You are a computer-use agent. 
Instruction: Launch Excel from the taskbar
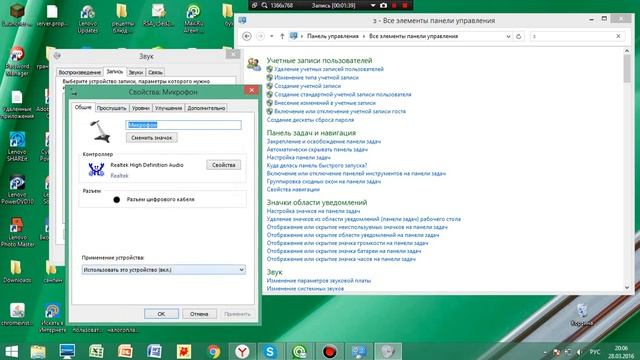click(x=96, y=351)
